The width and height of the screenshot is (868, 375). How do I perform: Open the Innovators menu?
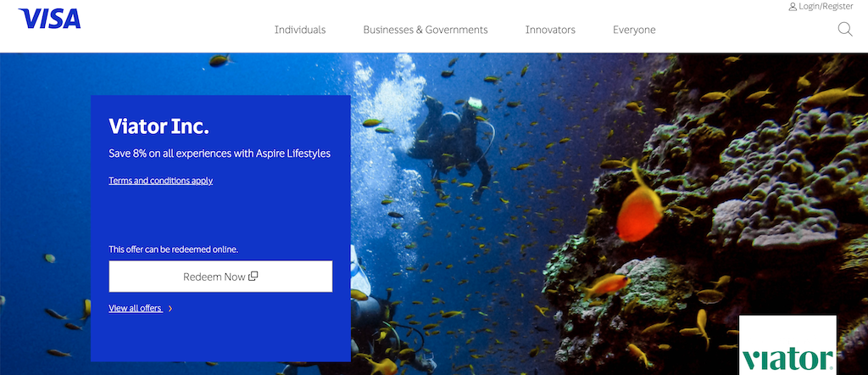pyautogui.click(x=550, y=30)
